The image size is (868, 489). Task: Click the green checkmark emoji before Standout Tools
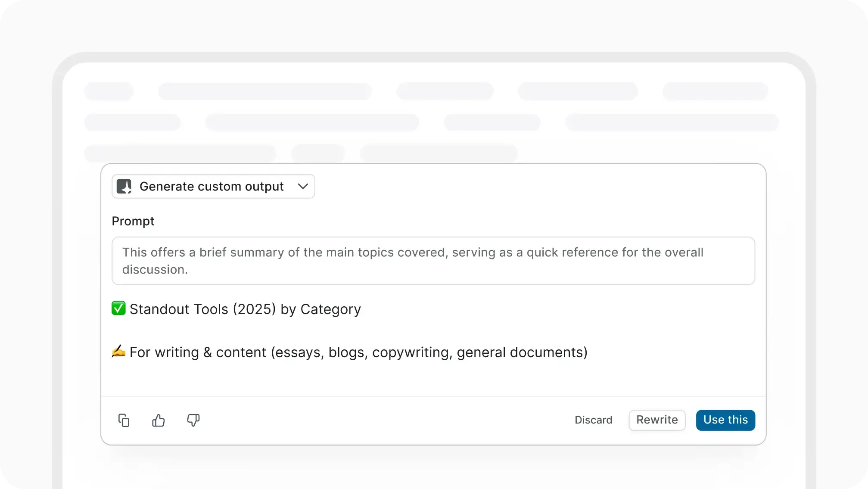tap(118, 308)
